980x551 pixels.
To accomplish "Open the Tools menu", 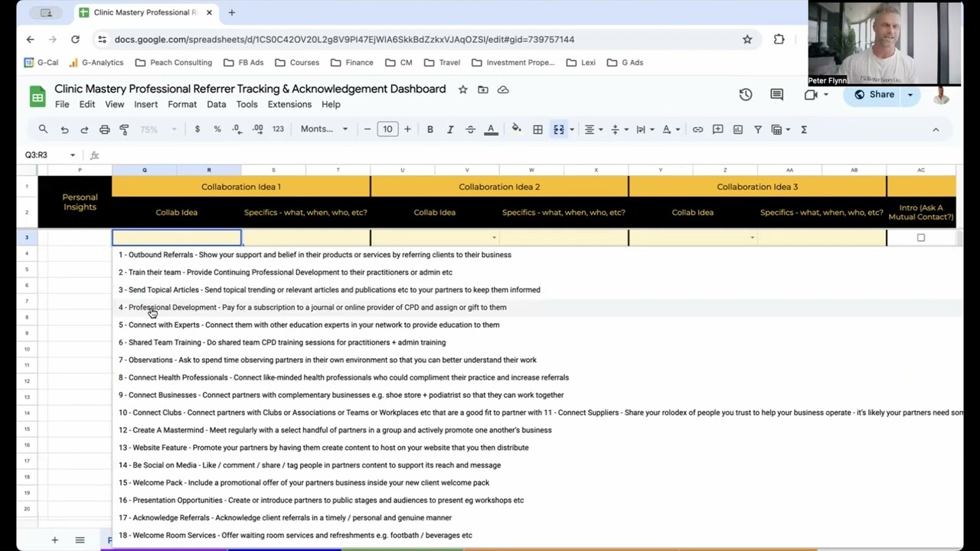I will tap(247, 104).
